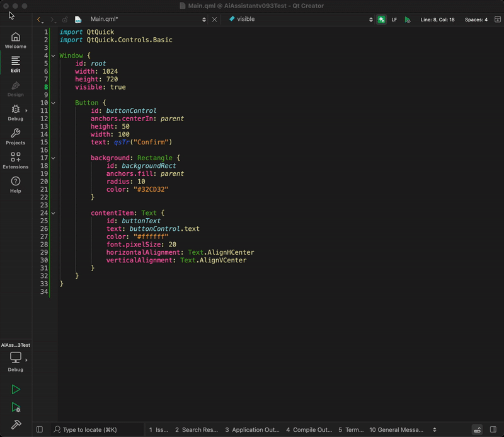Switch to Design mode
The height and width of the screenshot is (437, 504).
pos(15,88)
